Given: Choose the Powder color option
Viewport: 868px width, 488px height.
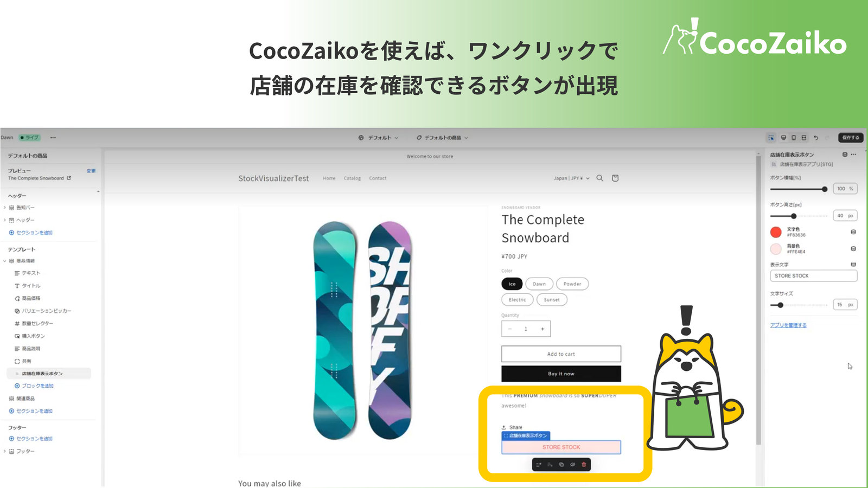Looking at the screenshot, I should pyautogui.click(x=572, y=284).
